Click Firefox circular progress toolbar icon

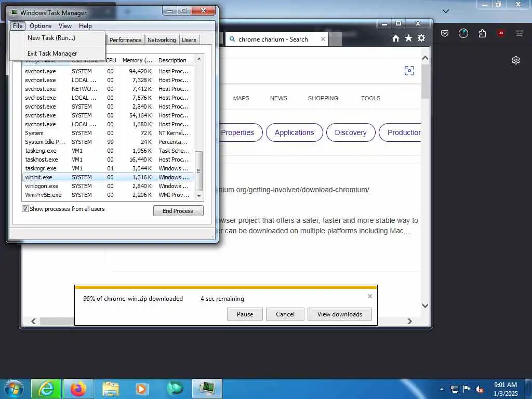(463, 33)
